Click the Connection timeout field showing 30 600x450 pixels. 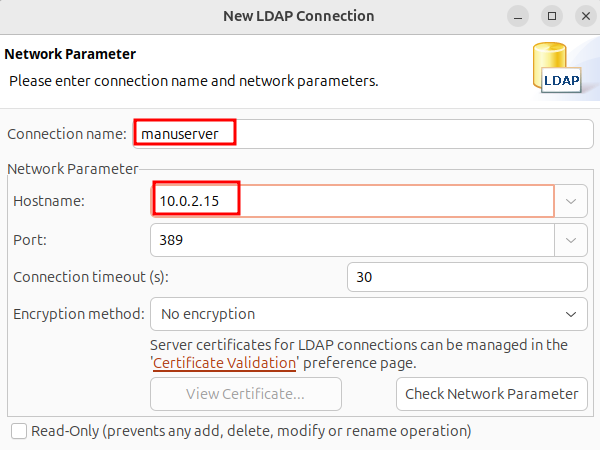point(466,277)
